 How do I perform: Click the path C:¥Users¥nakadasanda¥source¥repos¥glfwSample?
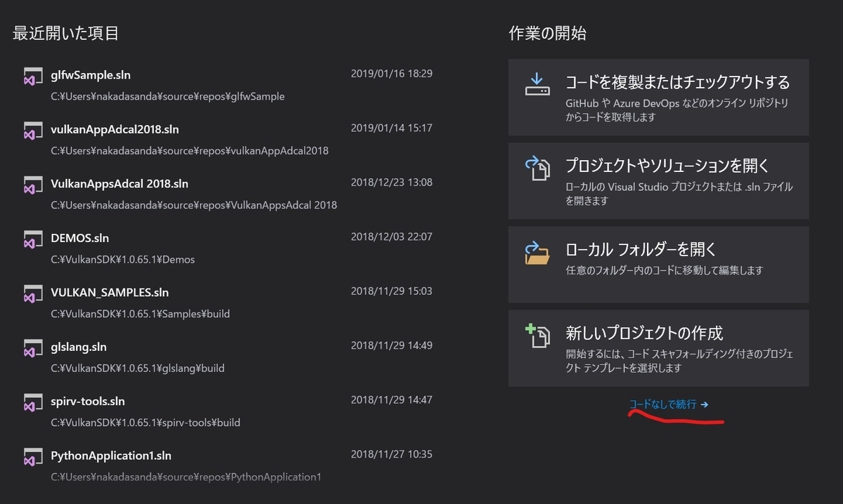click(x=167, y=96)
